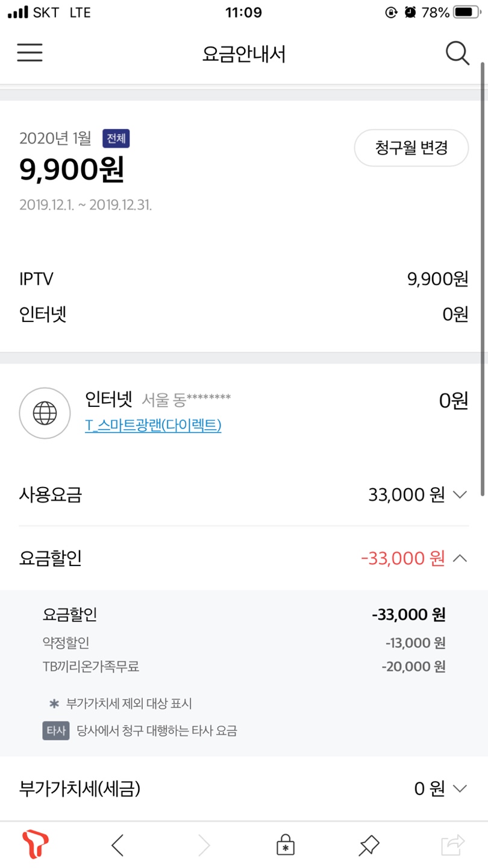Tap the share icon in bottom toolbar
The width and height of the screenshot is (488, 868).
click(x=453, y=845)
